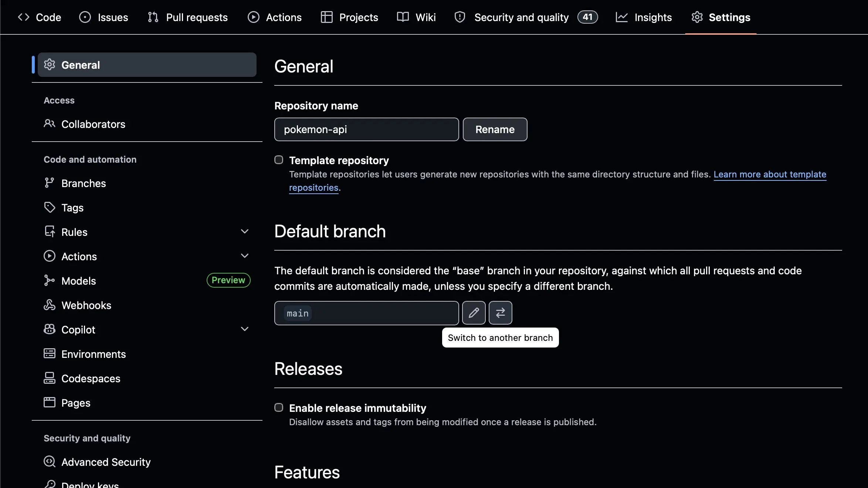
Task: Expand the Rules section chevron
Action: point(244,231)
